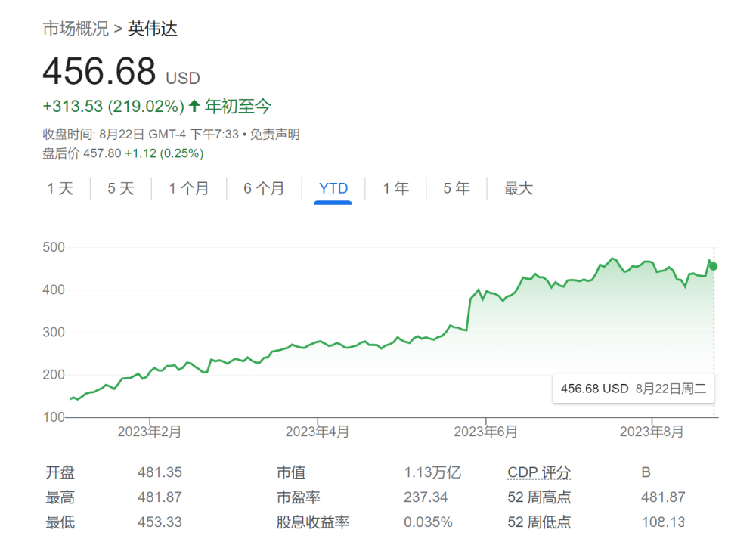Show the 1 年 chart range
Image resolution: width=756 pixels, height=542 pixels.
pyautogui.click(x=396, y=188)
